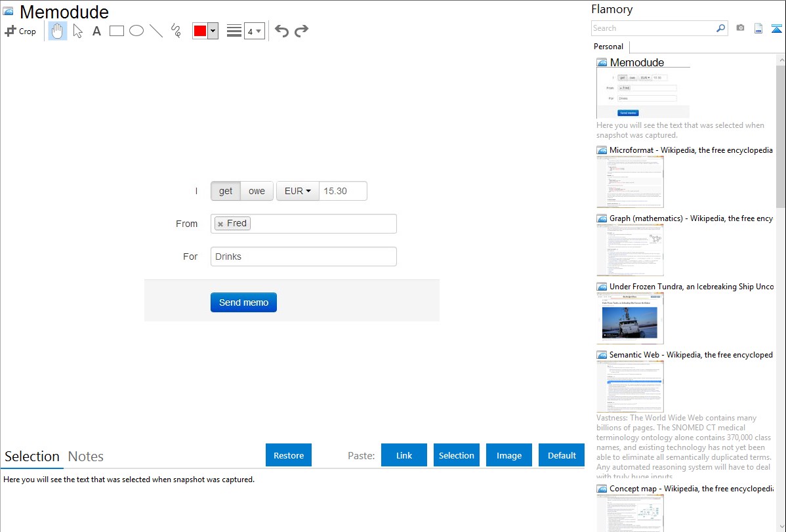Redo the last edit
Screen dimensions: 786x532
click(x=301, y=31)
